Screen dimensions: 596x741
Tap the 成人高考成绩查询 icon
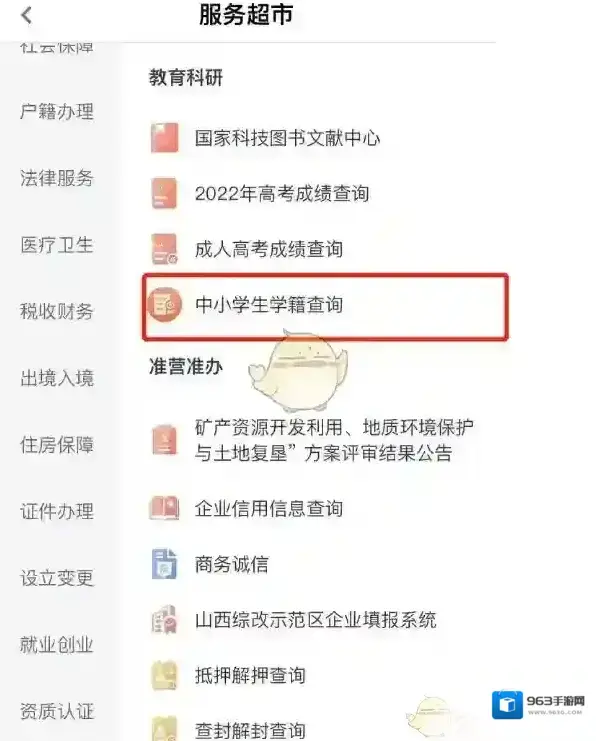(164, 249)
